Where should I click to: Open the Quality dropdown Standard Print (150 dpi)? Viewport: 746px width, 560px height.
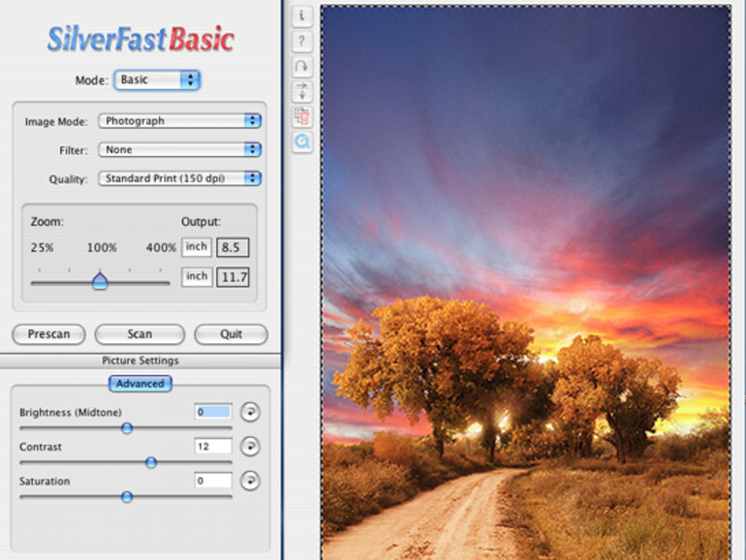click(x=180, y=178)
